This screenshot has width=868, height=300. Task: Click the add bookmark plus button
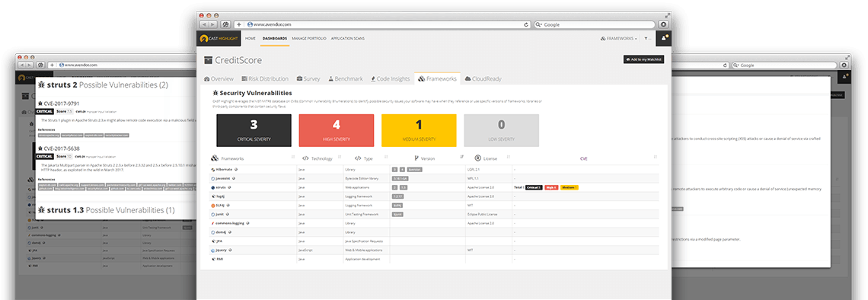[x=238, y=25]
